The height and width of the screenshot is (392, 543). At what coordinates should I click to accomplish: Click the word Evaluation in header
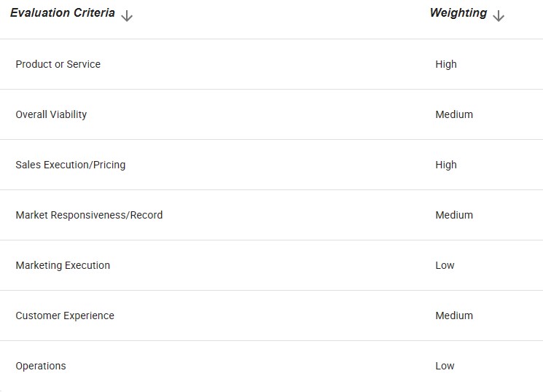click(x=40, y=13)
